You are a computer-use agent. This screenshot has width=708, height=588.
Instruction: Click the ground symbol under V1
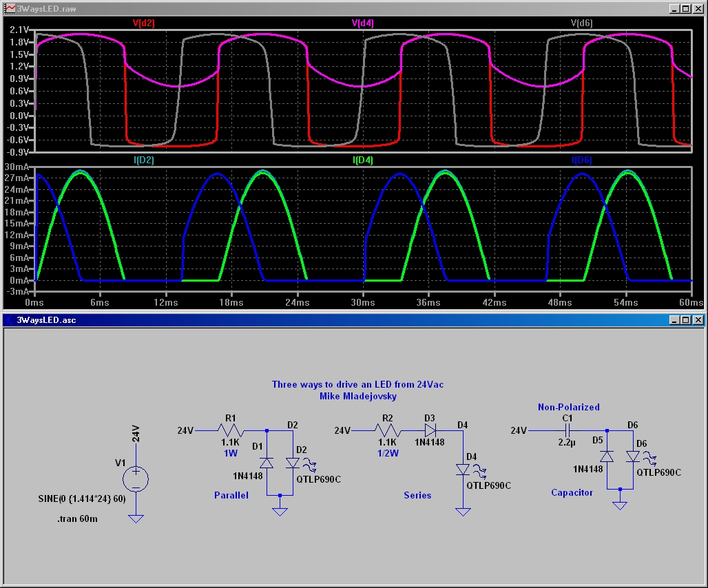point(136,519)
